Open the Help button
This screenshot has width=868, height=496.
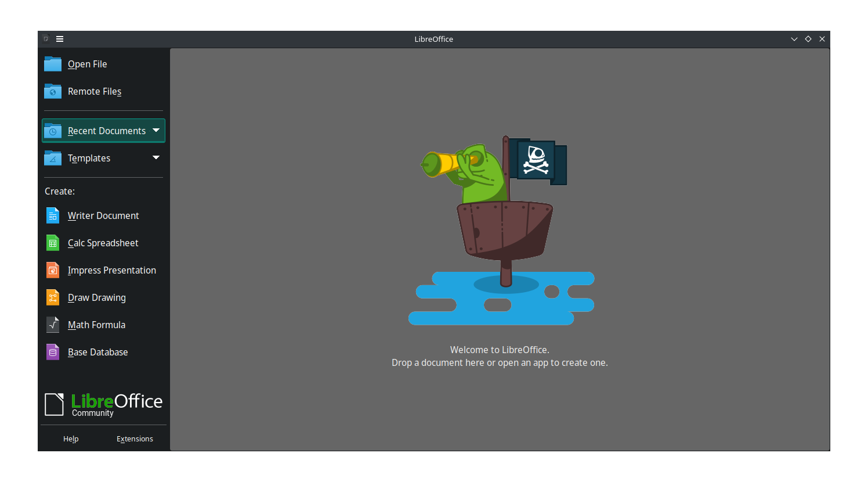click(71, 439)
